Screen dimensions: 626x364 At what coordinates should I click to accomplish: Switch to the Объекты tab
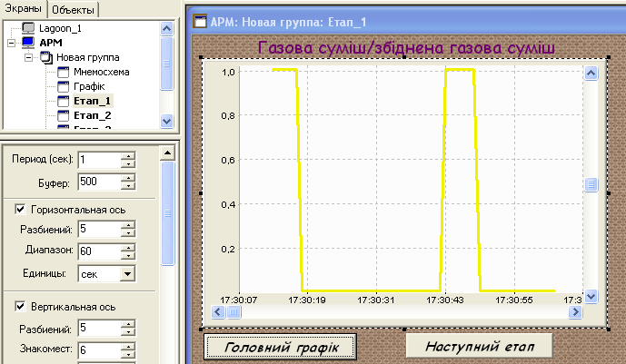coord(73,10)
